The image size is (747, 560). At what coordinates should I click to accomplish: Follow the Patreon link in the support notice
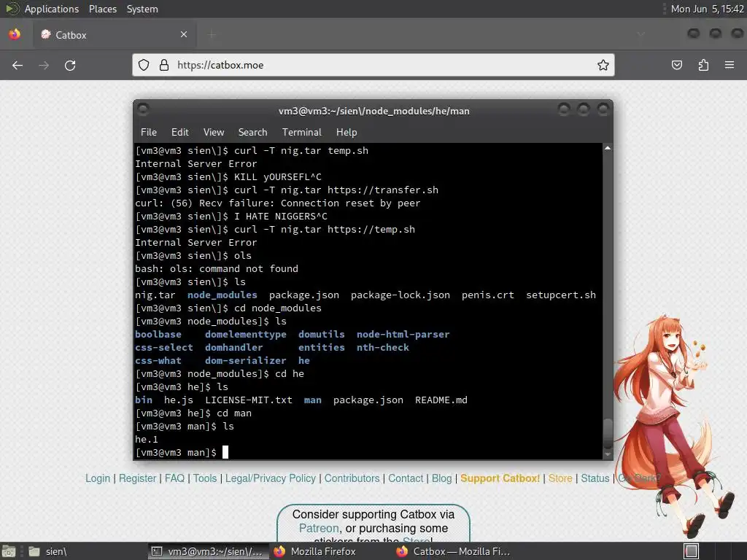319,528
